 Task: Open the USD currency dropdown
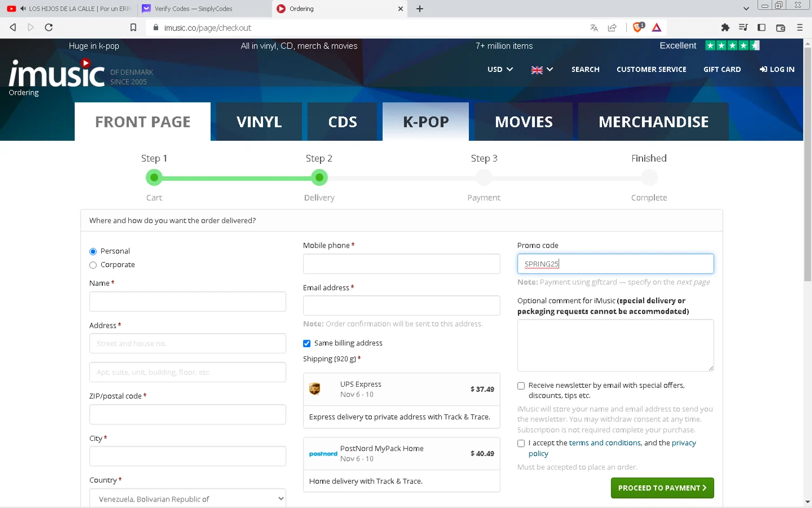point(500,69)
